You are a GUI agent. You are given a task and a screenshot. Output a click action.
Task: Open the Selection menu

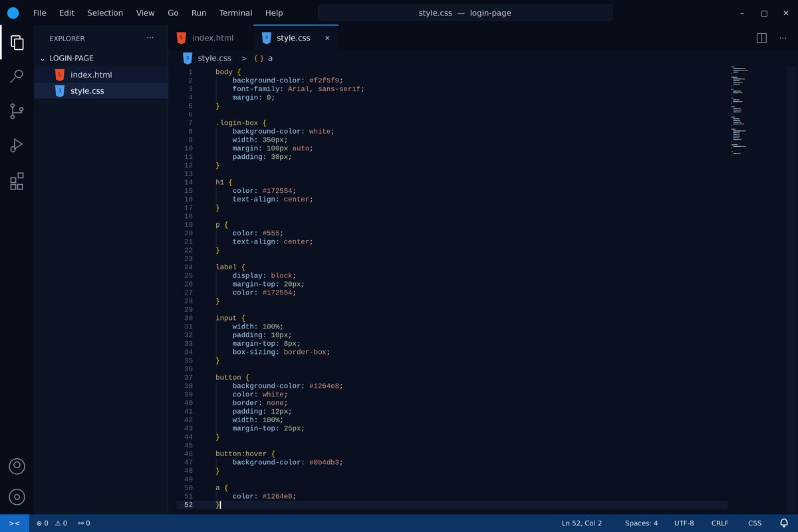click(105, 13)
